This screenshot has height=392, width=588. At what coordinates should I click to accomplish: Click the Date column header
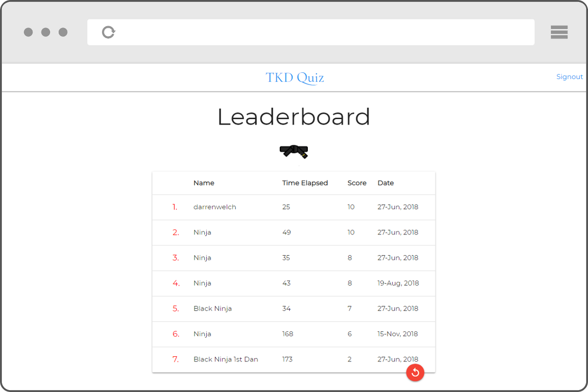pyautogui.click(x=385, y=183)
